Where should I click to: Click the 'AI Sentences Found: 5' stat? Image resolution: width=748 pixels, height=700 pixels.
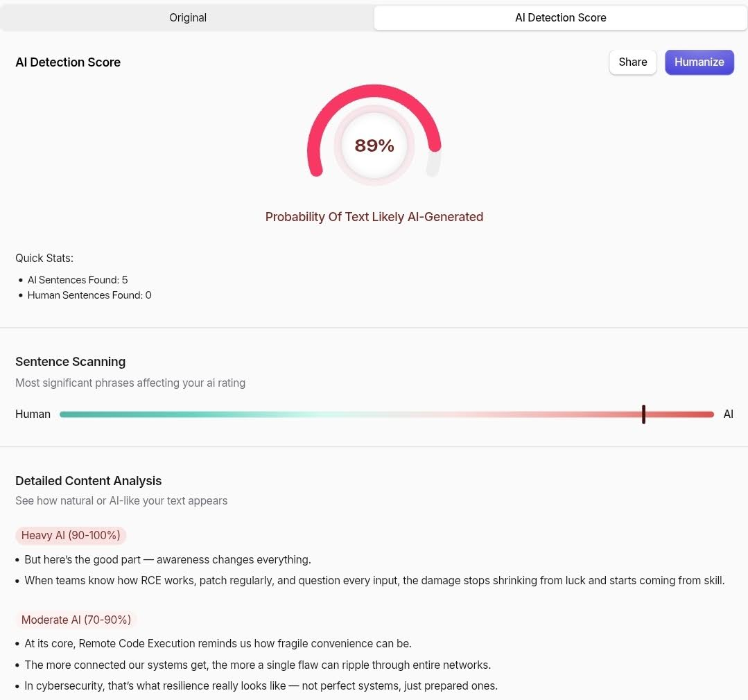click(78, 280)
